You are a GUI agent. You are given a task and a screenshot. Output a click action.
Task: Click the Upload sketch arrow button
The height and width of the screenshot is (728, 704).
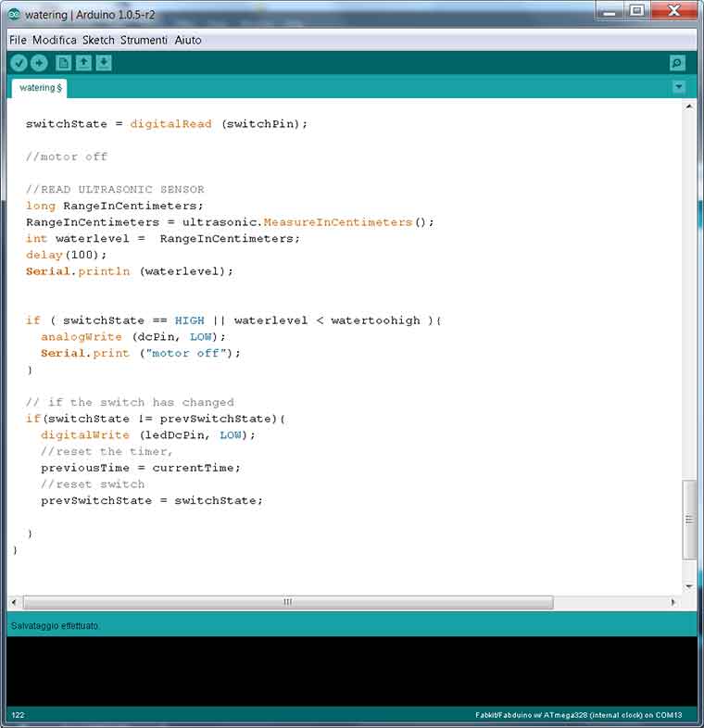pos(39,63)
